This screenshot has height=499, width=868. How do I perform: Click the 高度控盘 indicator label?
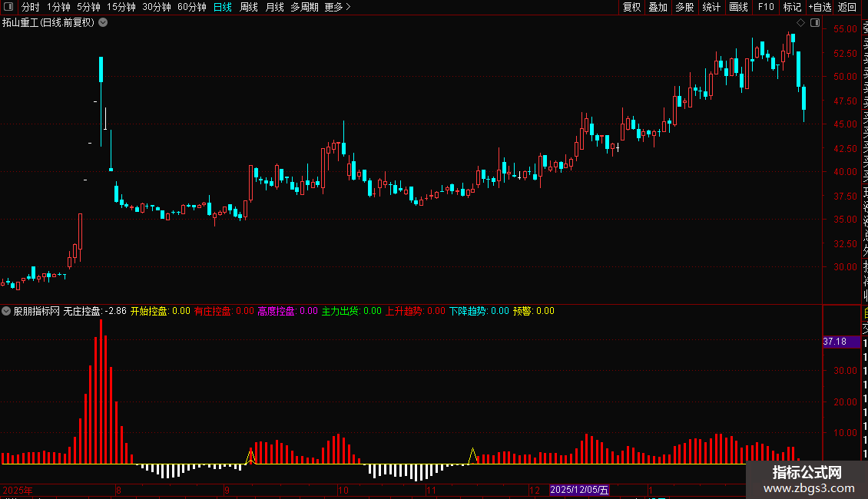pos(287,311)
